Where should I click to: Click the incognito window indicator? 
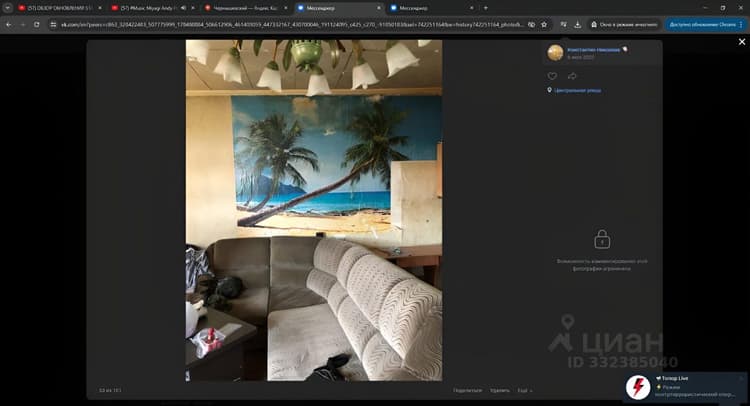tap(624, 24)
